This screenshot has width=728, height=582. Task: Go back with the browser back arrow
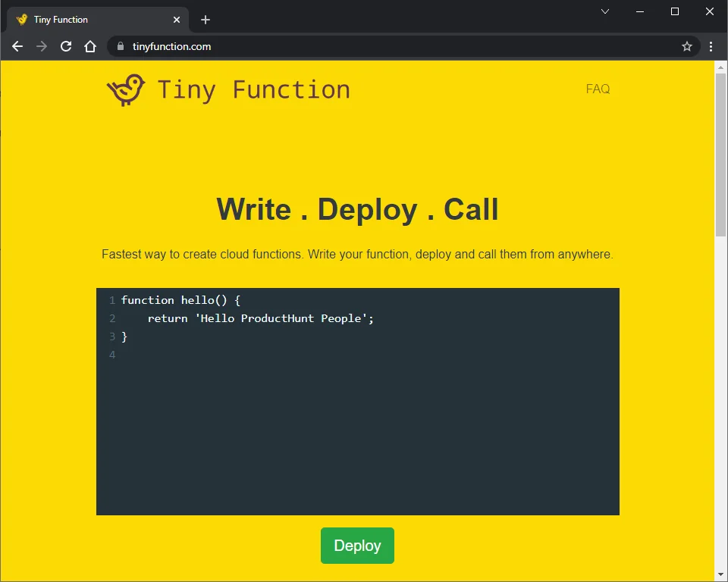(17, 46)
